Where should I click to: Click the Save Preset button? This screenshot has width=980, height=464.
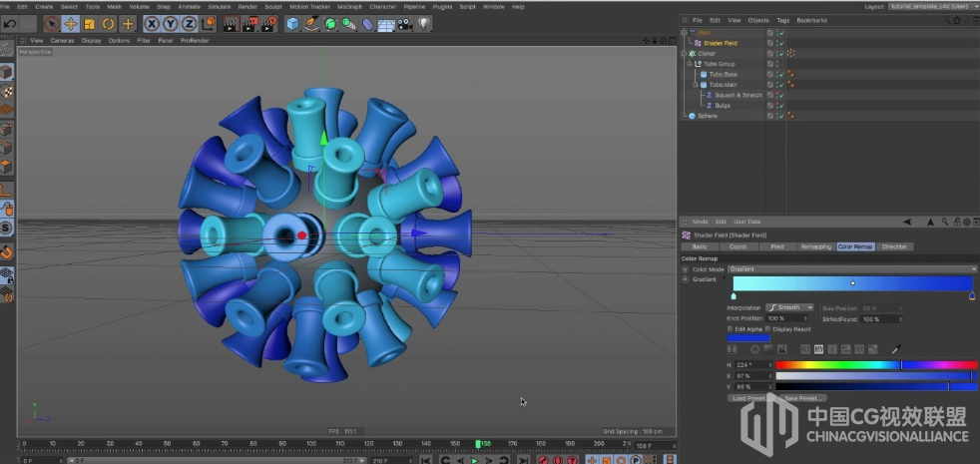[x=802, y=398]
